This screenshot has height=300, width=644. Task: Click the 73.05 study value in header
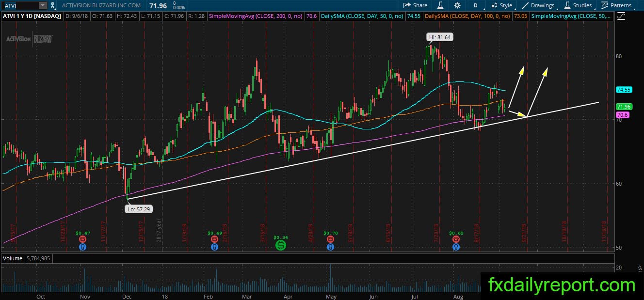[520, 16]
